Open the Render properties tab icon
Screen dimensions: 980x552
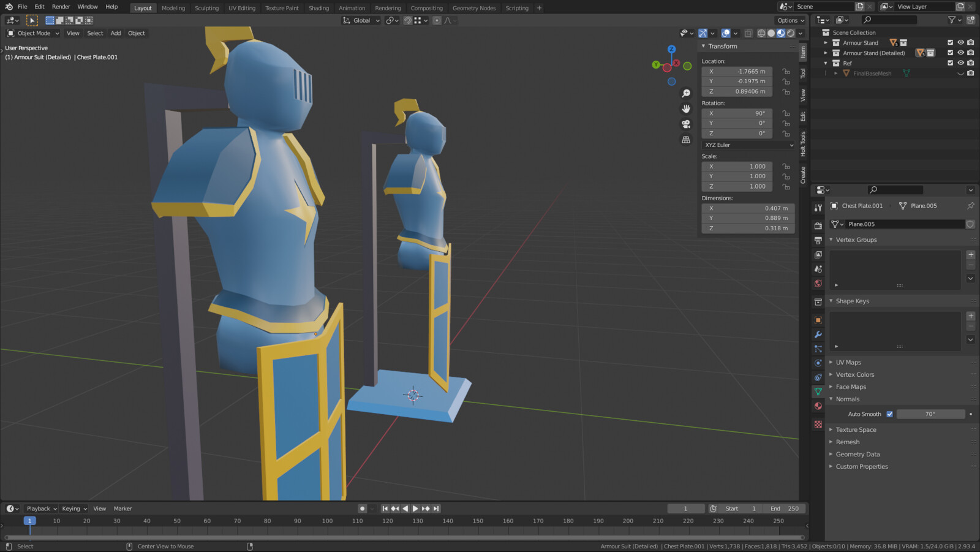click(818, 225)
